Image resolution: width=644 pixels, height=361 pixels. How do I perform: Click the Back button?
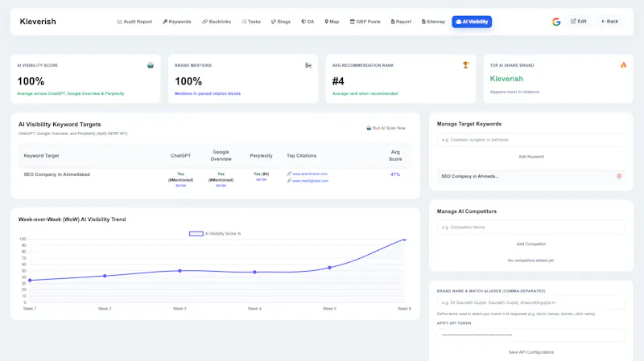tap(609, 22)
